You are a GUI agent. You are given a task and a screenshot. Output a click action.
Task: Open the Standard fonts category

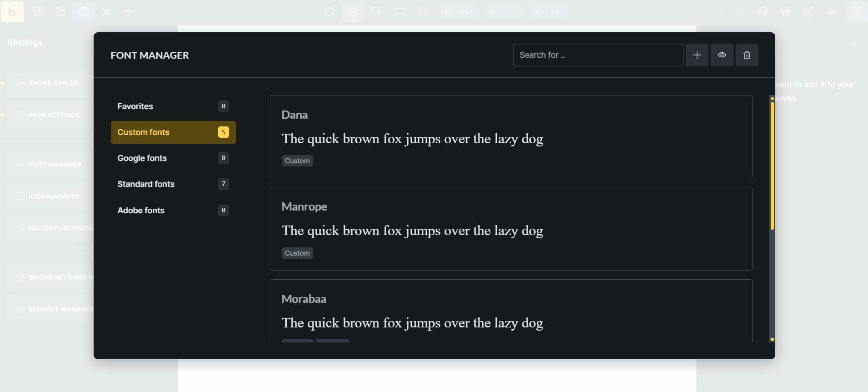(173, 184)
